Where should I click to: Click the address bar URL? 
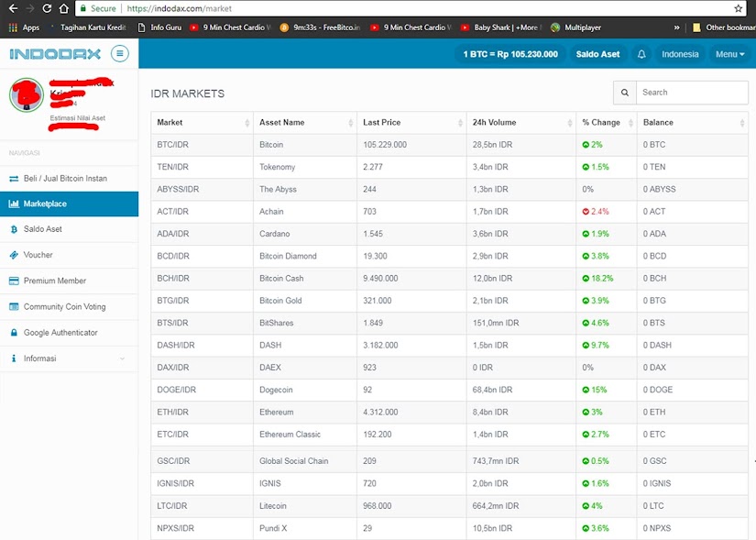(x=179, y=8)
